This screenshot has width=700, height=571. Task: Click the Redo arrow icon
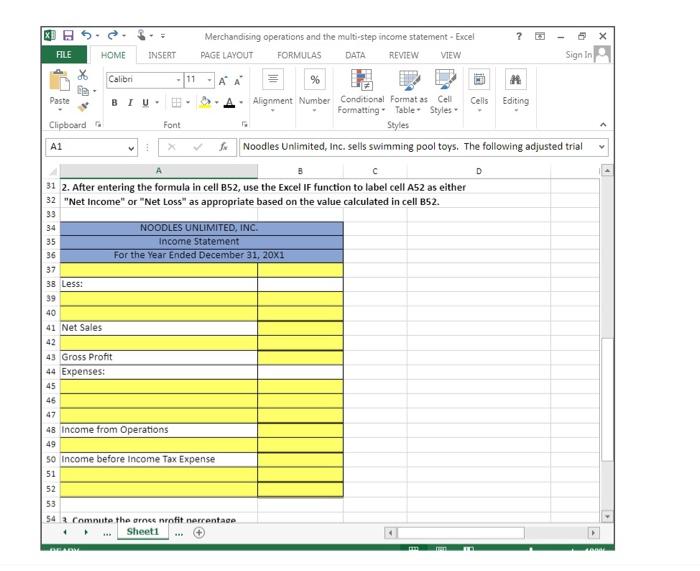[113, 35]
